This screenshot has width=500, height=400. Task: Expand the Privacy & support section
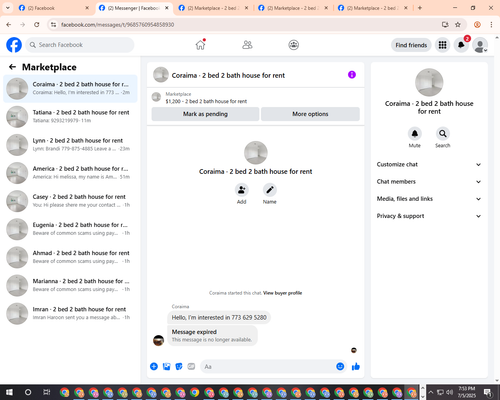pos(429,216)
